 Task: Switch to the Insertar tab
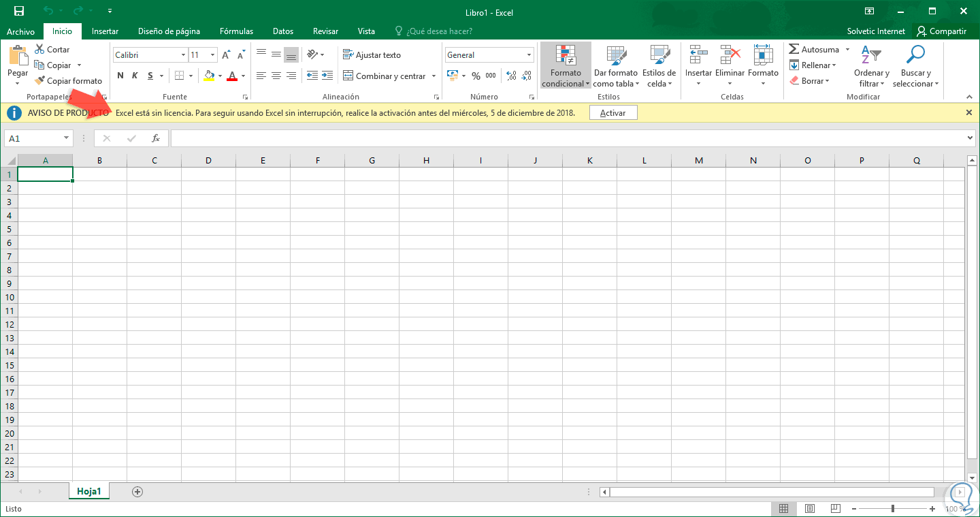pos(105,31)
